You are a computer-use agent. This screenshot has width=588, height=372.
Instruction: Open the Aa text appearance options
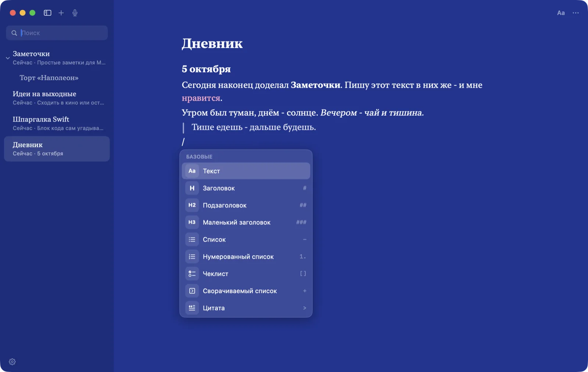point(561,13)
